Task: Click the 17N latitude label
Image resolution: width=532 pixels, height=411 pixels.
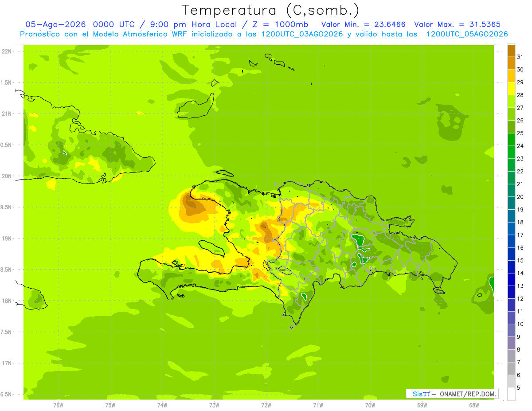Action: (7, 363)
